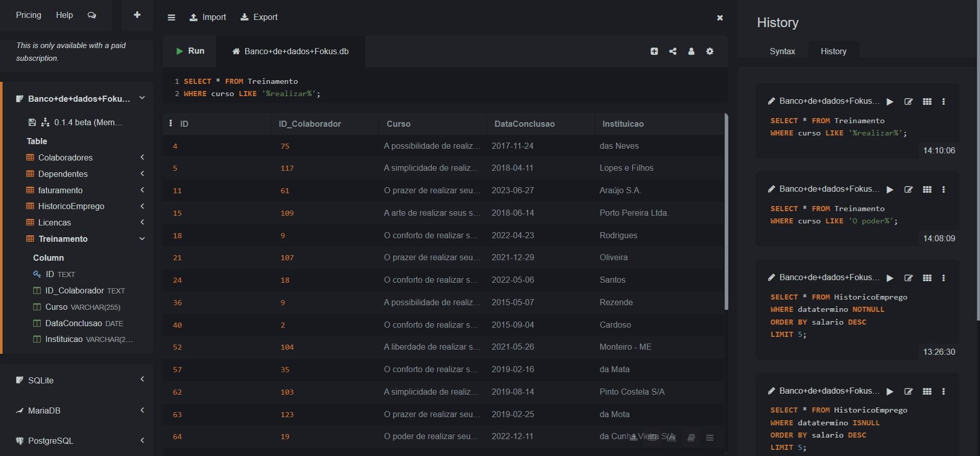
Task: Click the History panel scrollbar
Action: coord(978,161)
